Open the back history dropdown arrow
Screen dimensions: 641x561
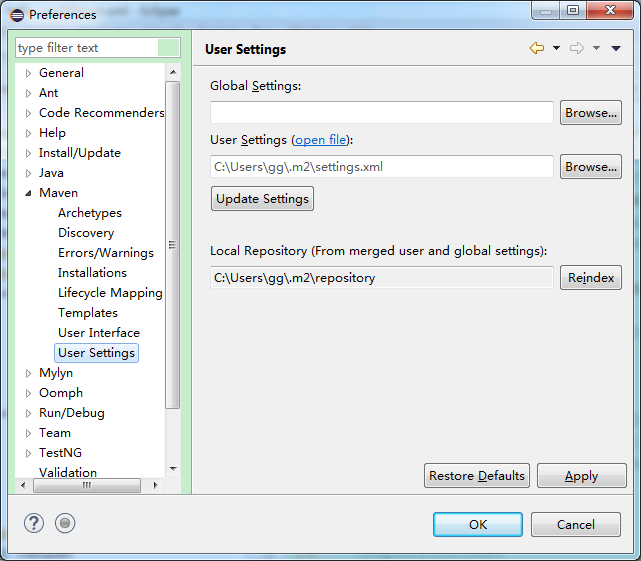(556, 48)
